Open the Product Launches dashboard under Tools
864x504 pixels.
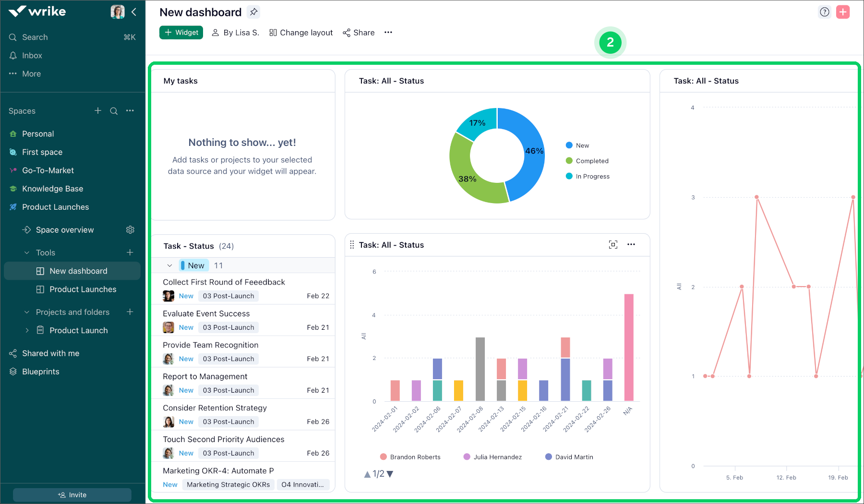pyautogui.click(x=82, y=289)
